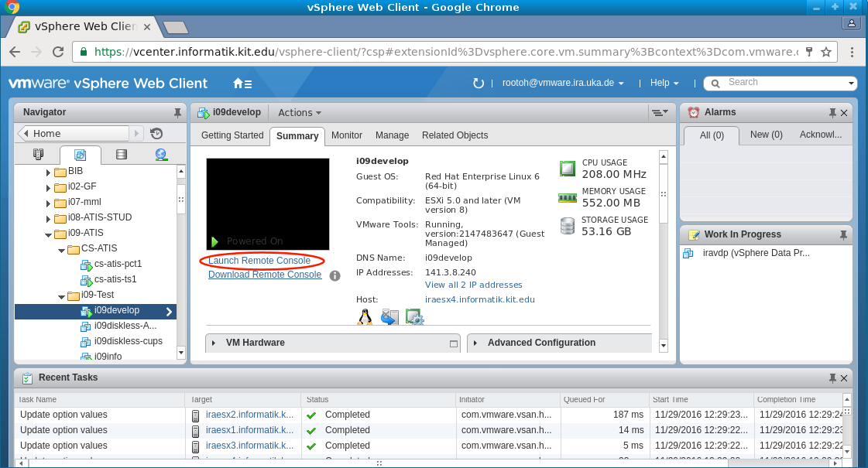Screen dimensions: 868x468
Task: Click the Navigator Home back button
Action: pyautogui.click(x=74, y=133)
